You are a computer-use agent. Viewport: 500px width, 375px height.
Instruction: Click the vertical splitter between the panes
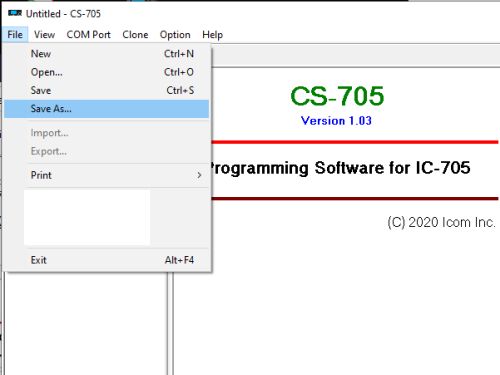click(170, 323)
